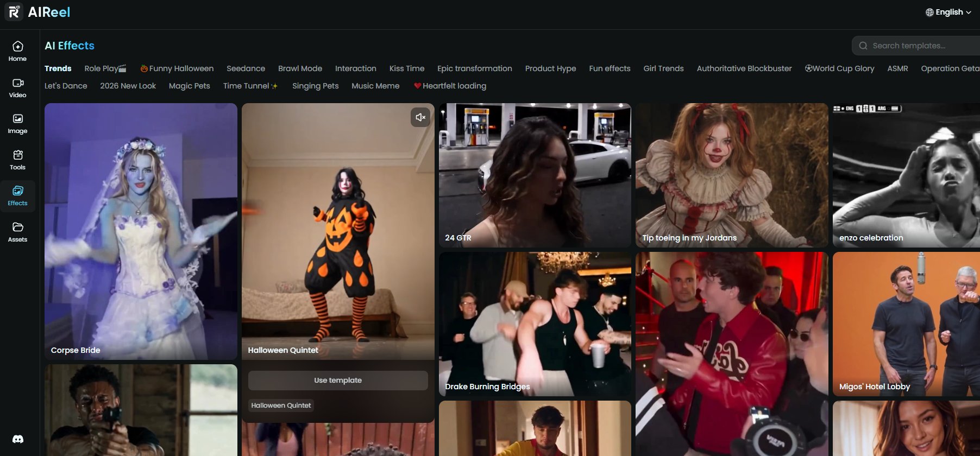Screen dimensions: 980x456
Task: Switch to the Music Meme tab
Action: coord(375,86)
